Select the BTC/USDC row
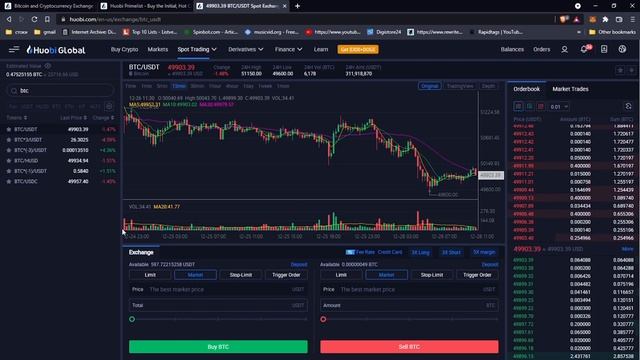Viewport: 640px width, 360px height. (x=60, y=181)
